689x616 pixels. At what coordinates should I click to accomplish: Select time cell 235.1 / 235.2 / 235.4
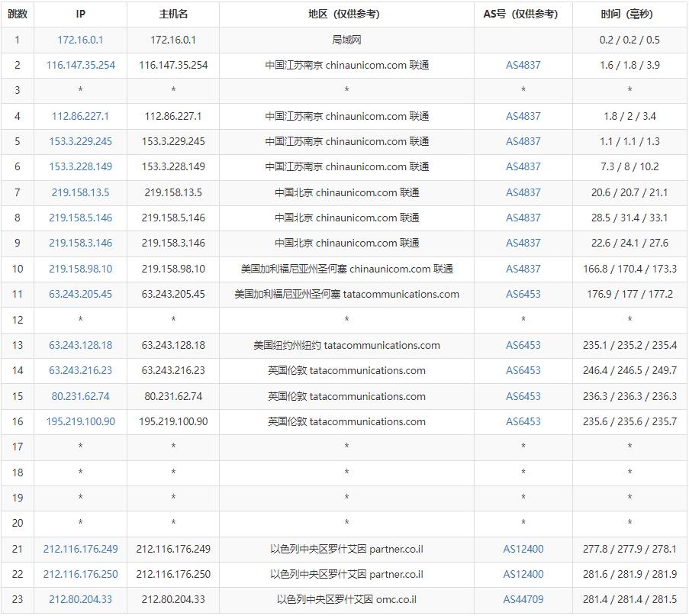click(x=629, y=345)
